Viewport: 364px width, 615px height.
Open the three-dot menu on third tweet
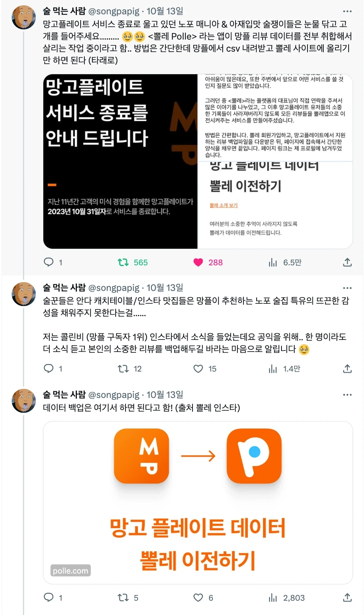347,395
